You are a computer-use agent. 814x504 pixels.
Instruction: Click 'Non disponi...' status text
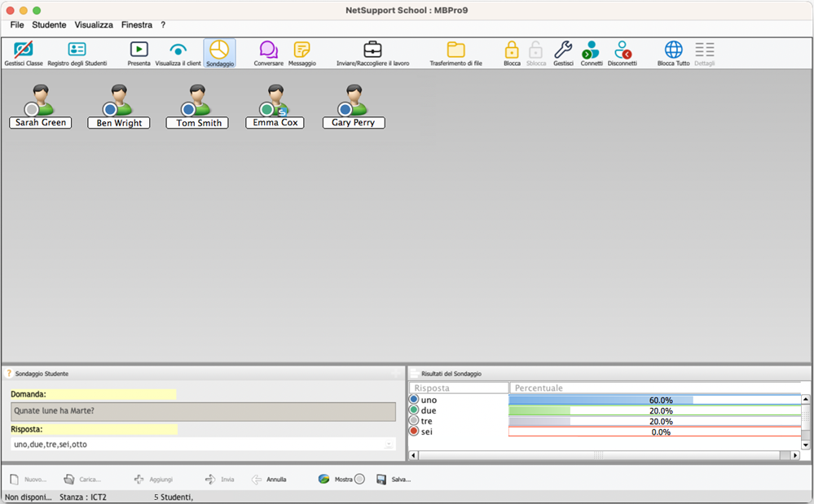coord(28,497)
